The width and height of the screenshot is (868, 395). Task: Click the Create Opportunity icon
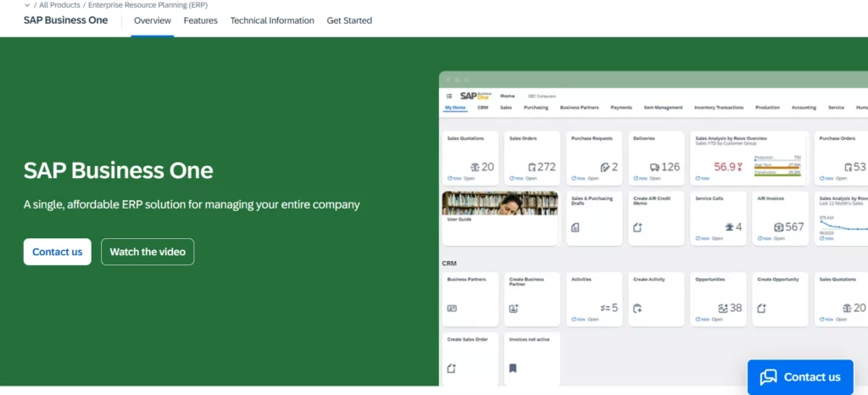click(x=761, y=309)
